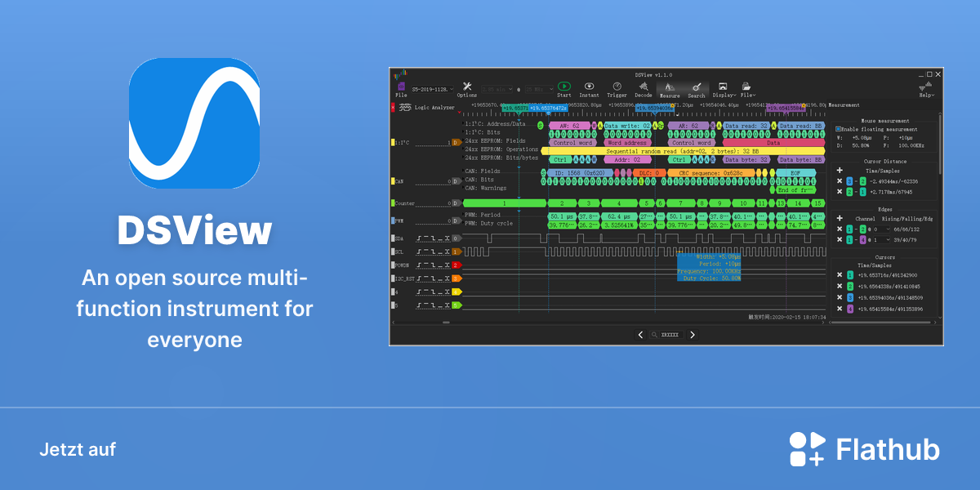
Task: Open the 25 MHz sample rate dropdown
Action: point(539,88)
